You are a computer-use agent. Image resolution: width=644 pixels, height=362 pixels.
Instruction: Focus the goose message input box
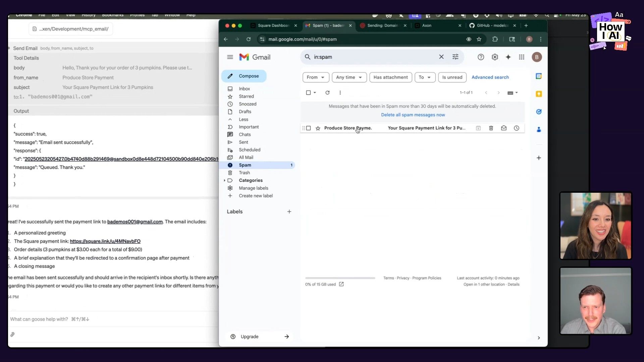(112, 319)
